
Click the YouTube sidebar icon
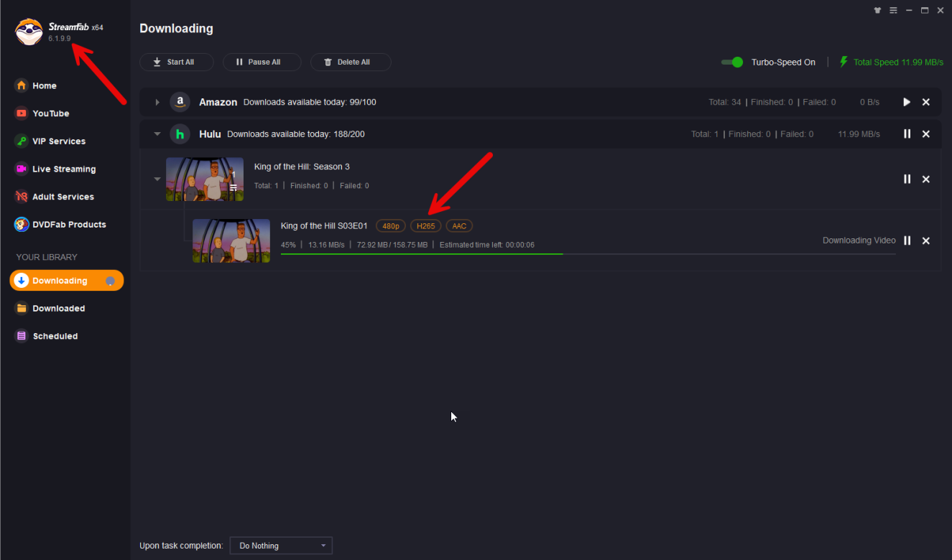click(22, 113)
